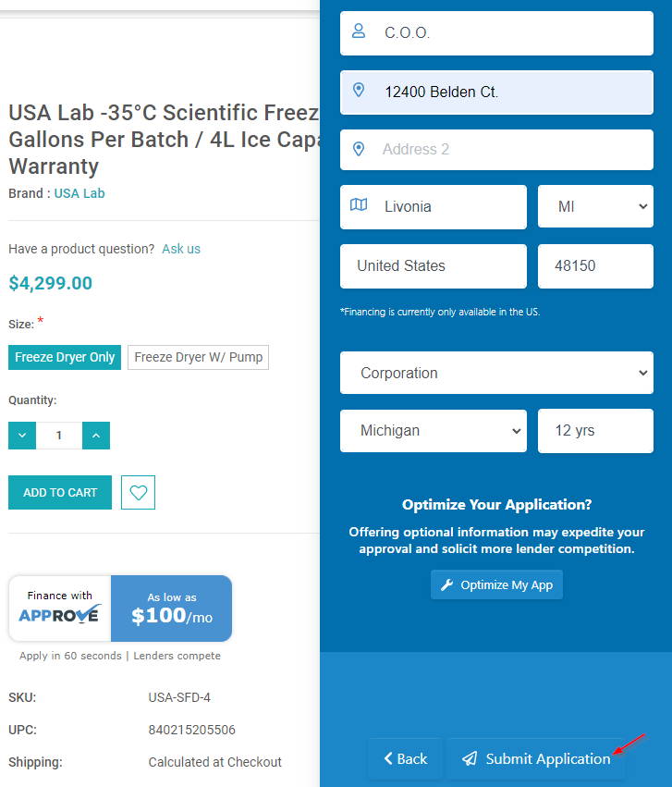Open the MI state dropdown

click(x=595, y=207)
